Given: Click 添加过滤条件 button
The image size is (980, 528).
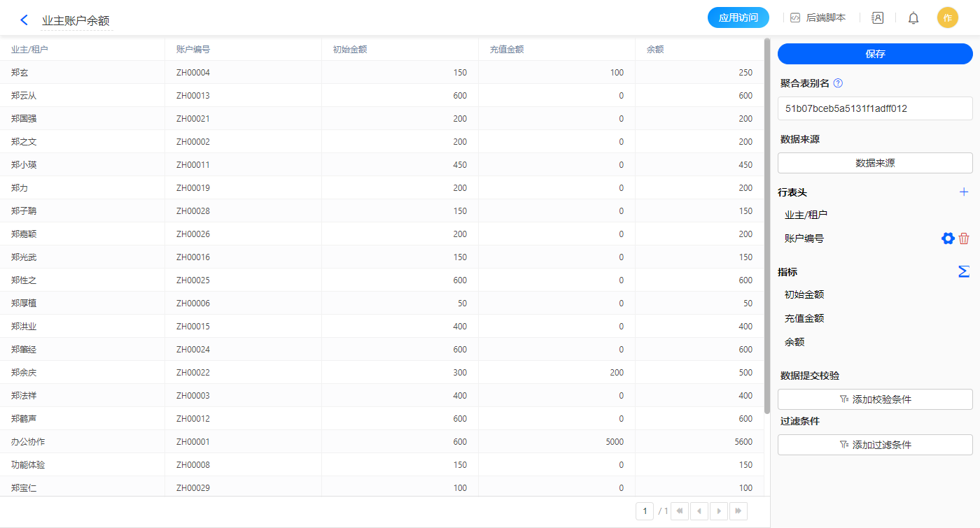Looking at the screenshot, I should pyautogui.click(x=875, y=445).
